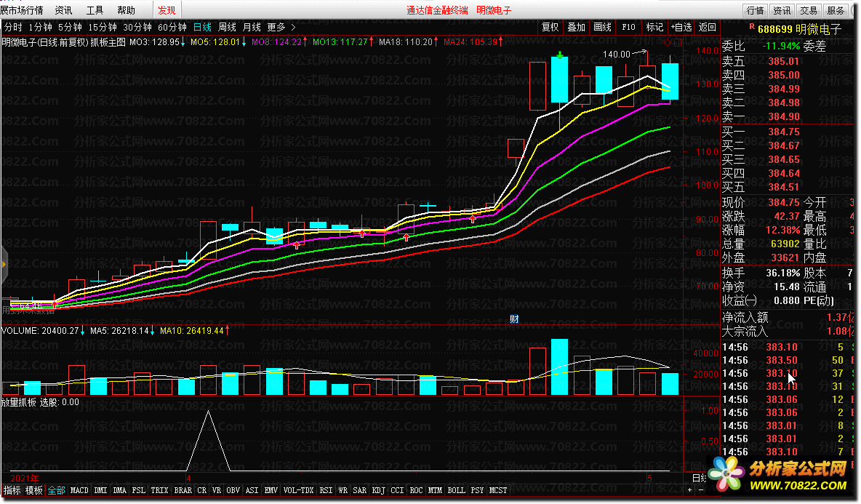Select the OBV indicator
This screenshot has height=504, width=861.
click(x=233, y=490)
